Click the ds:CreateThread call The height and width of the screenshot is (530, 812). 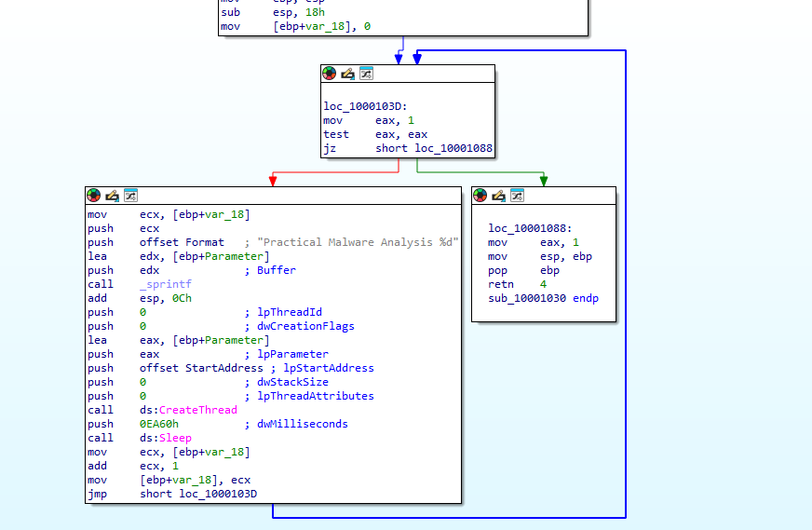click(x=188, y=410)
